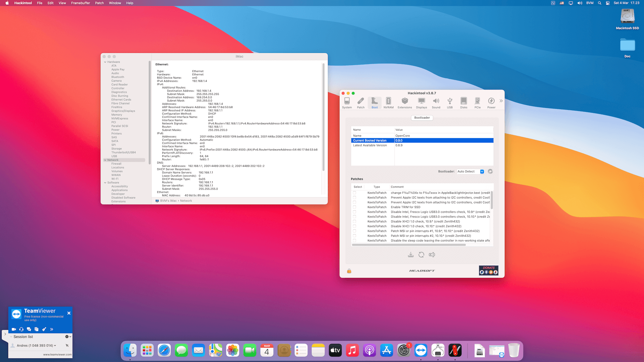Click the Bootloader tab button
The height and width of the screenshot is (362, 644).
click(422, 118)
